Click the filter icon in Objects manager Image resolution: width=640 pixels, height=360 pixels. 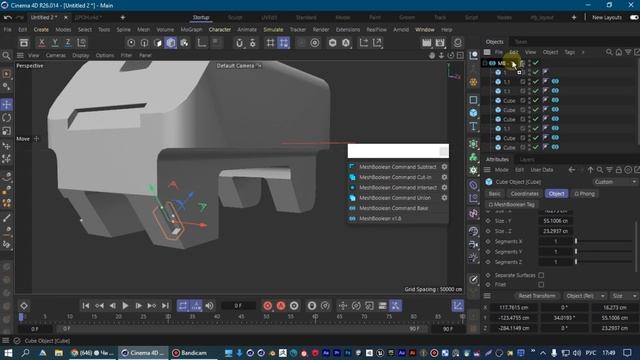click(628, 52)
